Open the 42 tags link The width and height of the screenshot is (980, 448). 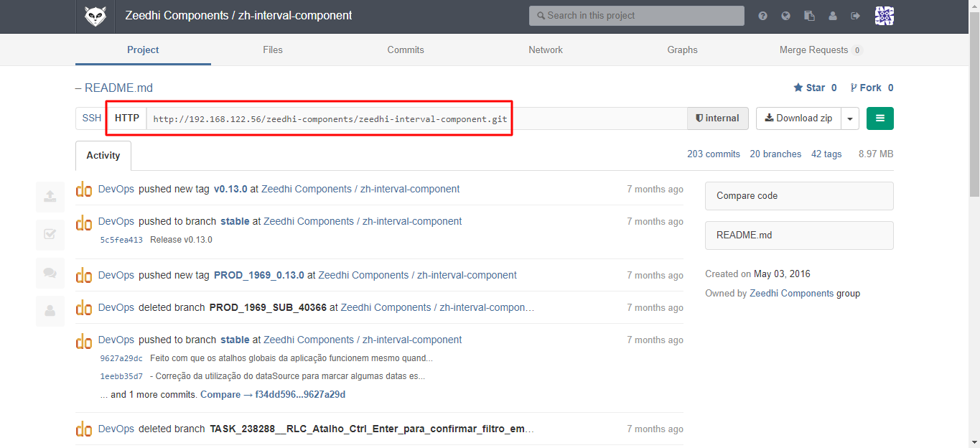(x=826, y=154)
